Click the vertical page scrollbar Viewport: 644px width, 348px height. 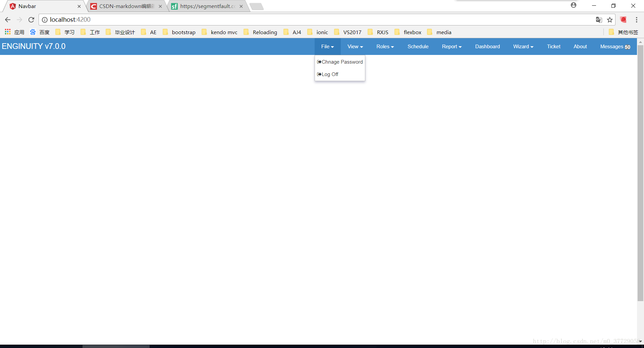tap(640, 173)
